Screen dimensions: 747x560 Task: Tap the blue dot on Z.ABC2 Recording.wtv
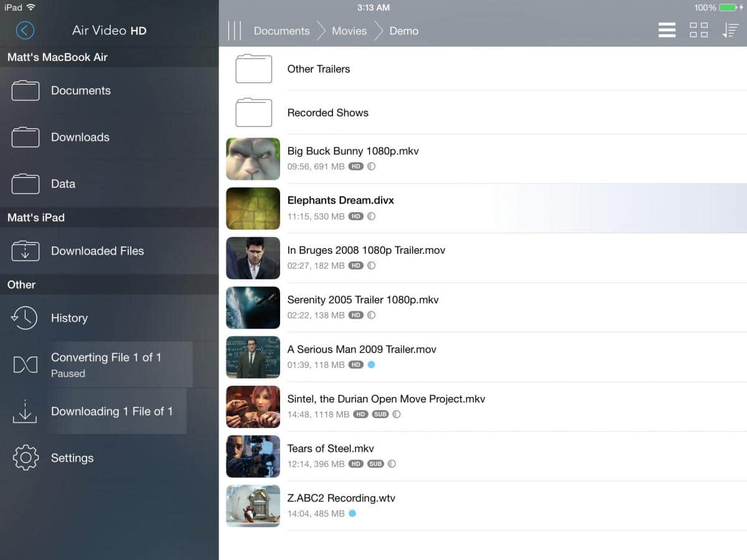click(x=352, y=513)
